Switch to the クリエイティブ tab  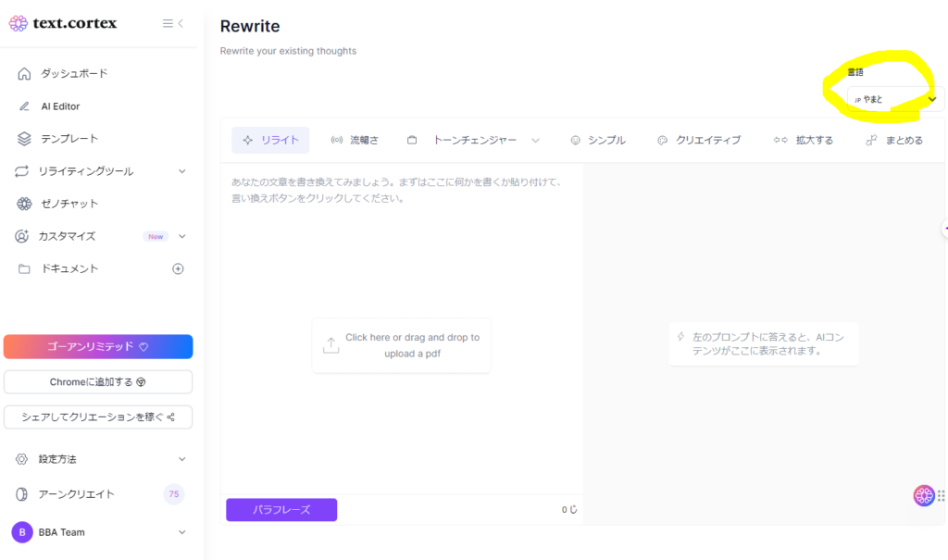point(699,141)
